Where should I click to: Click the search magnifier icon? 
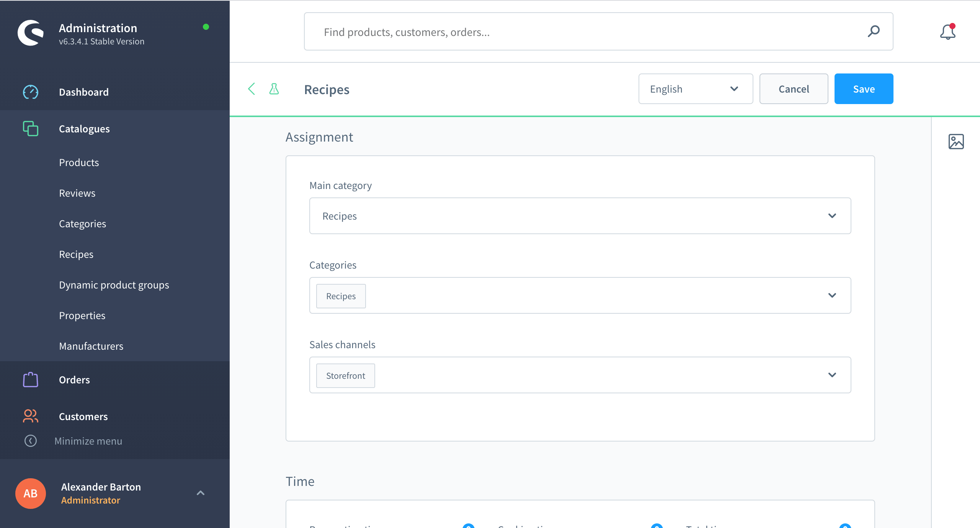point(874,31)
